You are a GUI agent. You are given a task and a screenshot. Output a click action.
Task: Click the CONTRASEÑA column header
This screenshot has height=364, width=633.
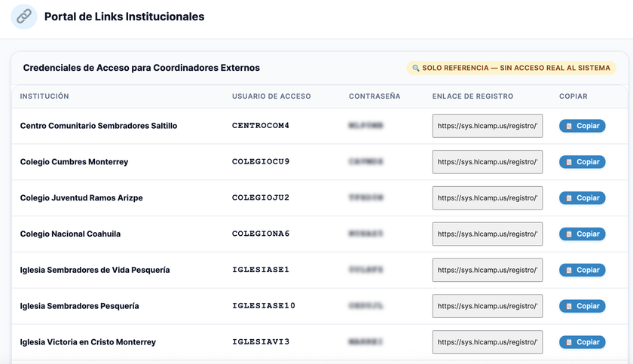click(x=375, y=96)
